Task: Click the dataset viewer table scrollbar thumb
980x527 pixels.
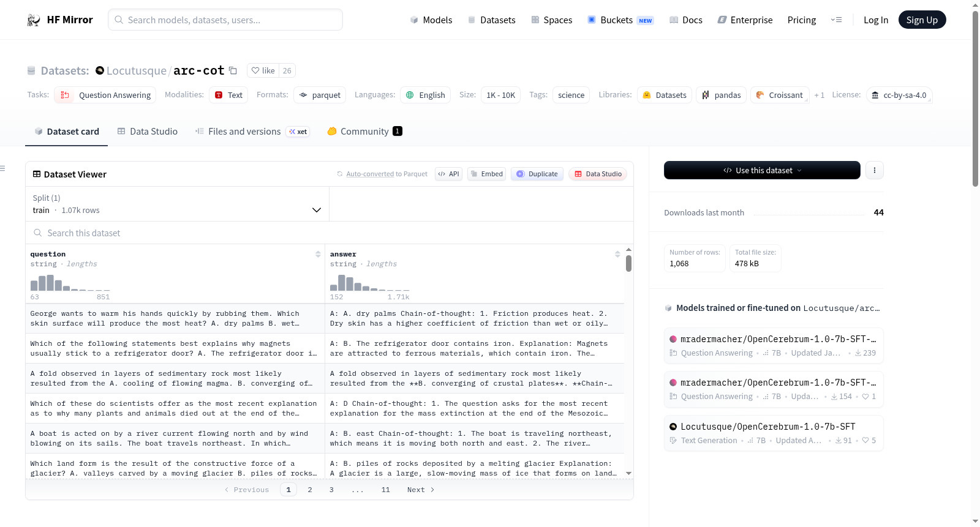Action: click(x=628, y=263)
